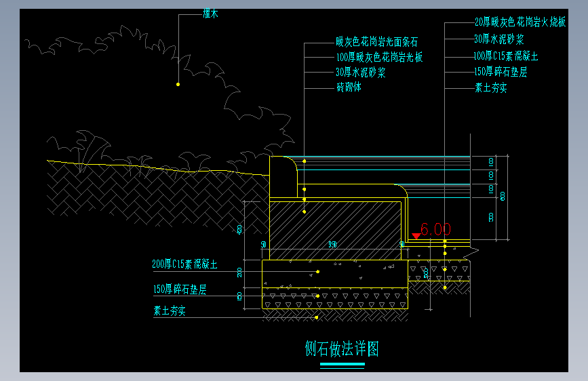588x381 pixels.
Task: Pick the 100厚暖灰色花岗岩光板 label
Action: (x=379, y=57)
